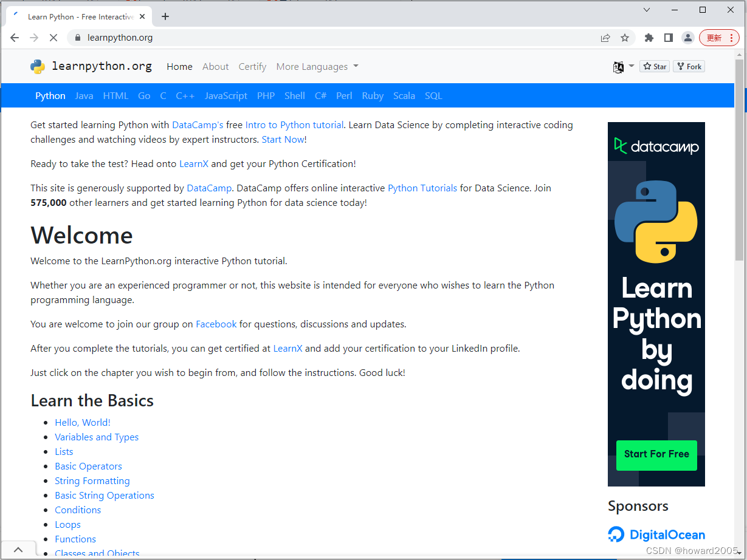Open the Functions tutorial
The width and height of the screenshot is (747, 560).
(75, 539)
